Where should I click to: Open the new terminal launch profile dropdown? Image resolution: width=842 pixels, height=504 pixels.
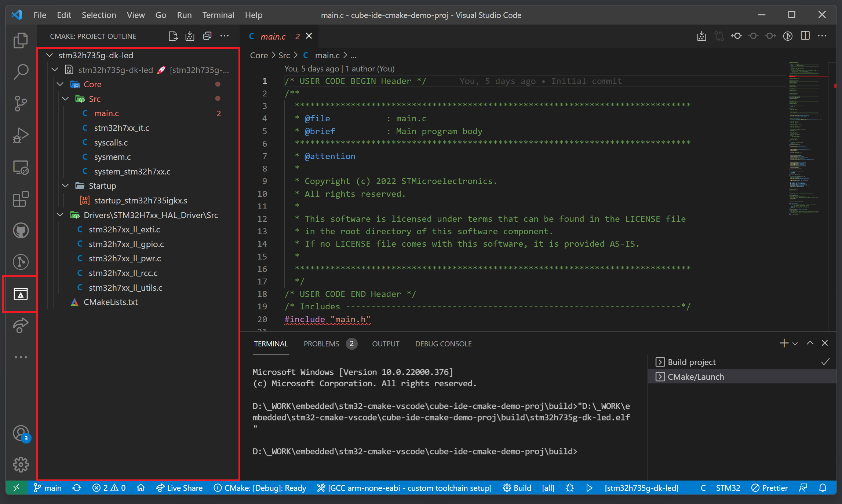[795, 344]
